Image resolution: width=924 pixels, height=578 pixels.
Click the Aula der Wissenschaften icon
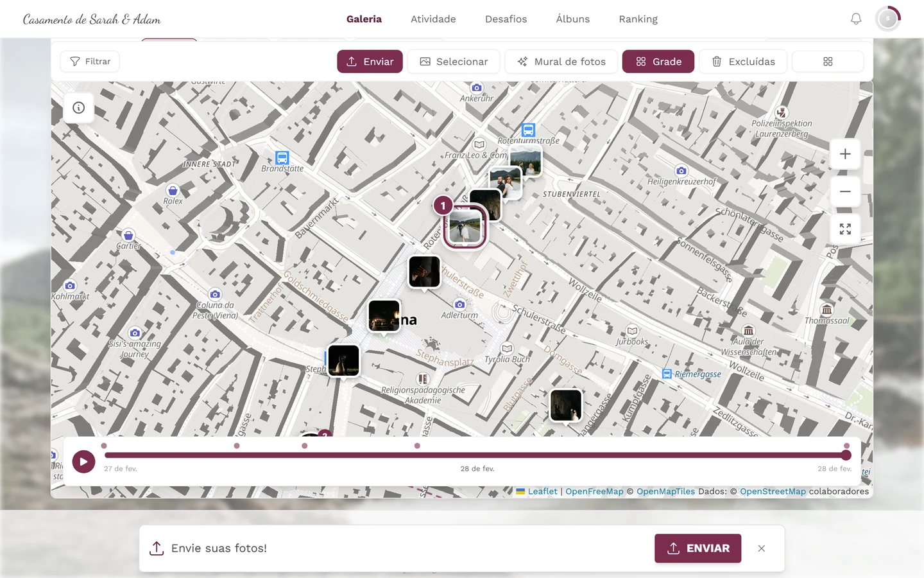(x=748, y=331)
